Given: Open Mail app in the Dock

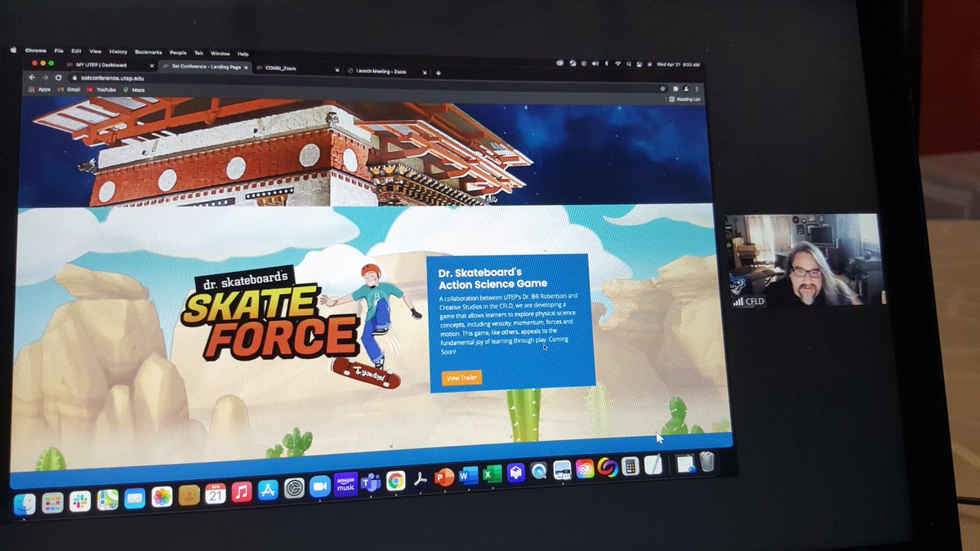Looking at the screenshot, I should (135, 498).
